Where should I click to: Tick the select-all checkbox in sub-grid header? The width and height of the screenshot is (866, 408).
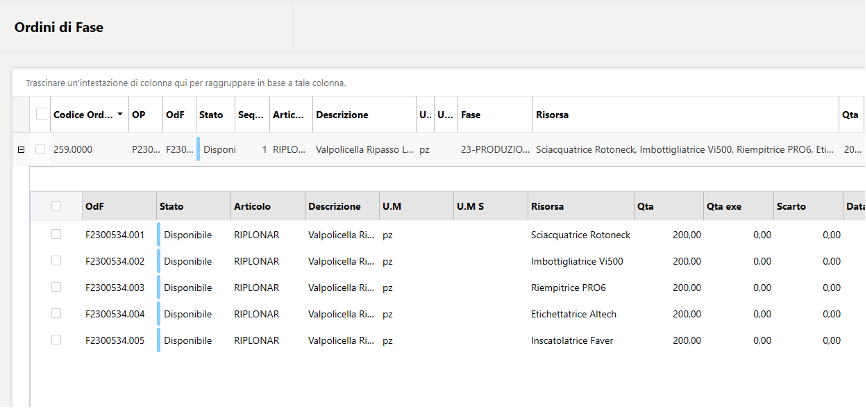pyautogui.click(x=56, y=206)
